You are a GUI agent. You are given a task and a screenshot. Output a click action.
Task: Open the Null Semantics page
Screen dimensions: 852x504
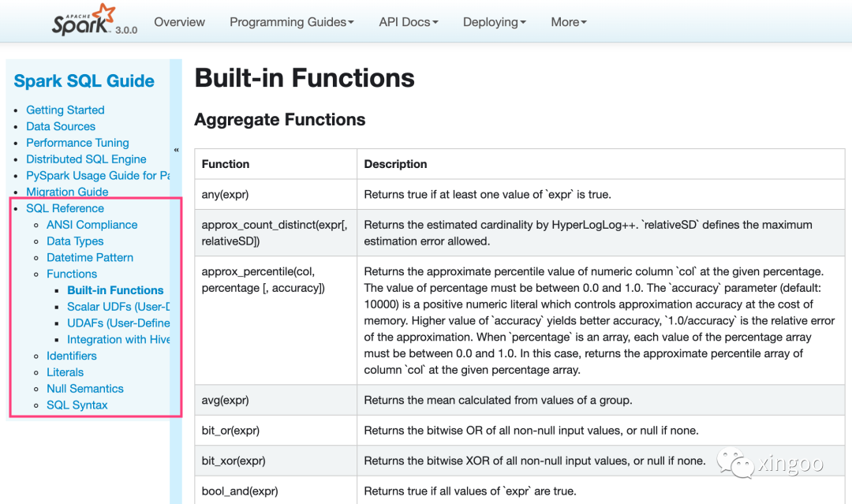pos(85,389)
